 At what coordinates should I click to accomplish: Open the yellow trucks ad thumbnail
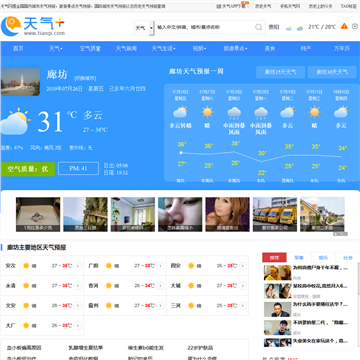[275, 214]
